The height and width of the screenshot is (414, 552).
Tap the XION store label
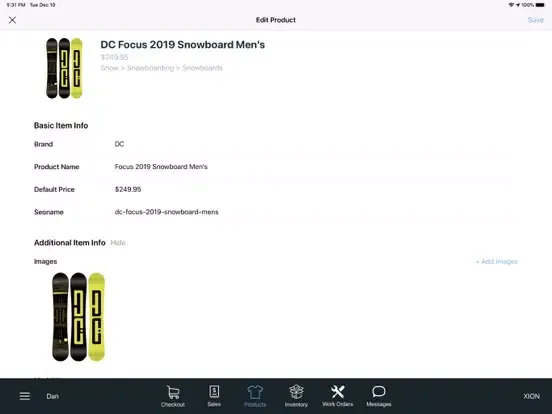point(531,396)
